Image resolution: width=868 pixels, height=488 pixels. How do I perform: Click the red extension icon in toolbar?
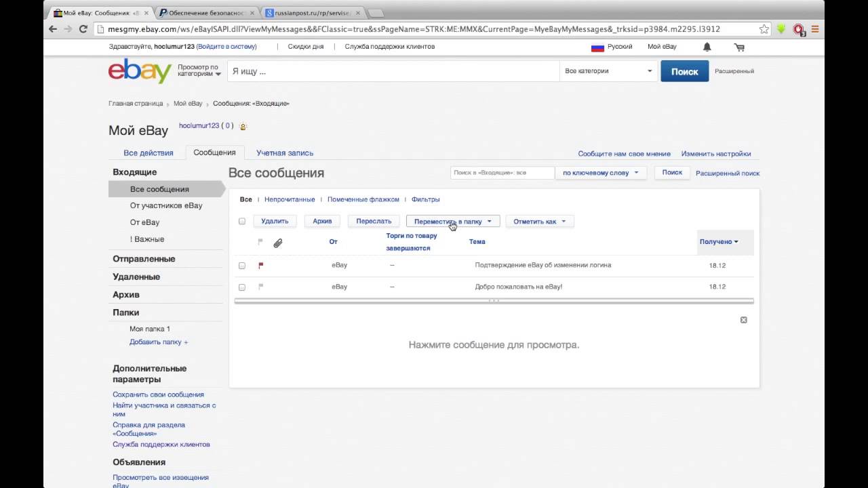(799, 29)
